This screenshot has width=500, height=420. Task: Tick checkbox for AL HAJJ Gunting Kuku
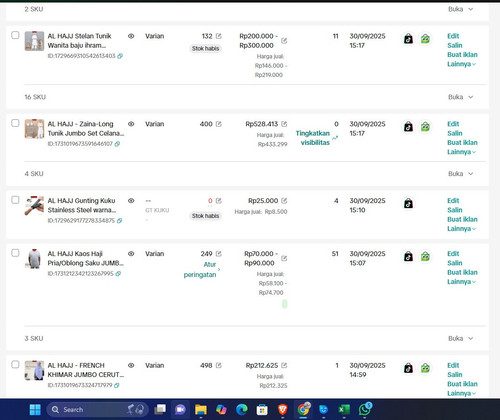(x=15, y=200)
